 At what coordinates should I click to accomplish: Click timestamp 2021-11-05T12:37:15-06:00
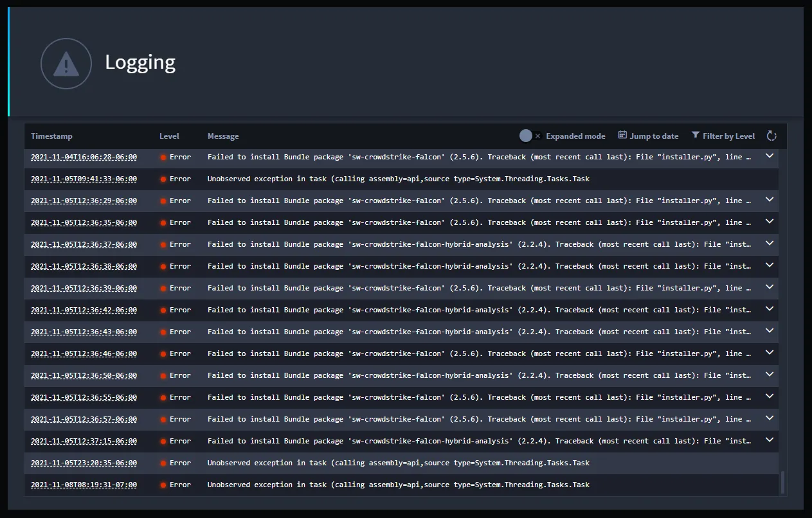(x=84, y=441)
